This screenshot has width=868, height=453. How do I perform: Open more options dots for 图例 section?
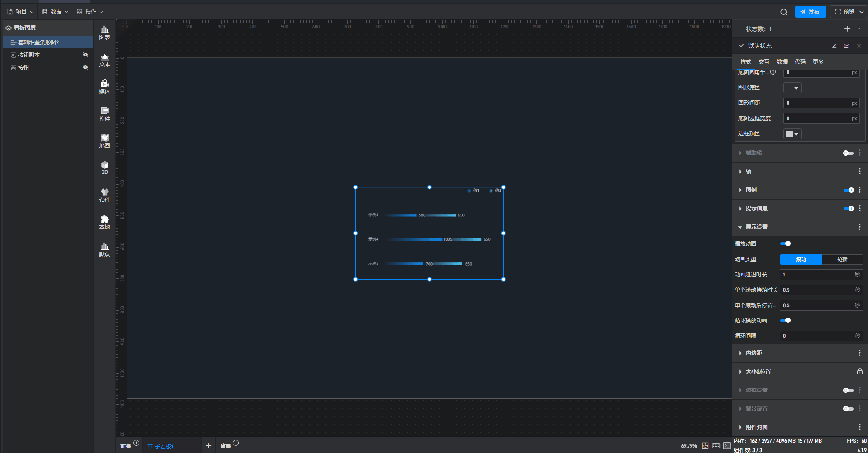coord(859,190)
